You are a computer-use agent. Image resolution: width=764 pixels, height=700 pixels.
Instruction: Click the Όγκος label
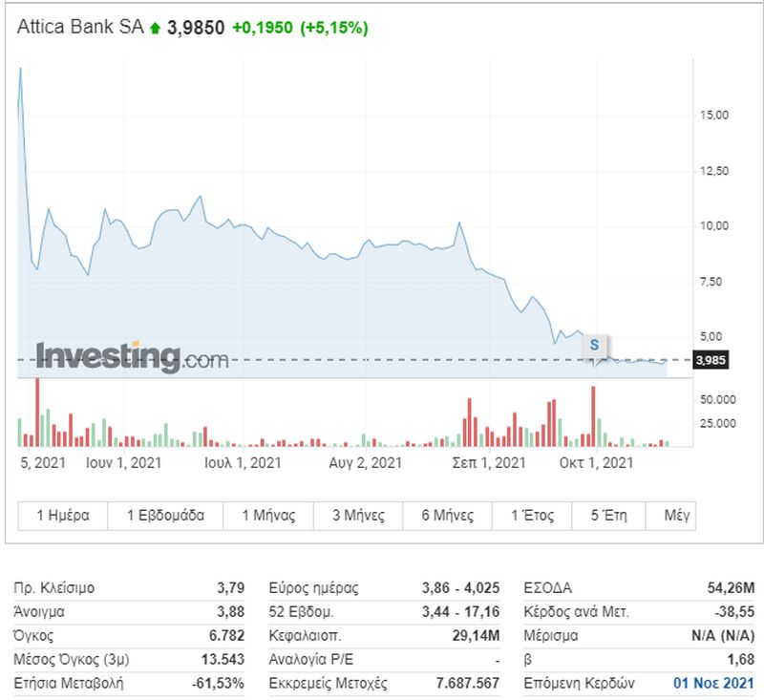tap(33, 635)
